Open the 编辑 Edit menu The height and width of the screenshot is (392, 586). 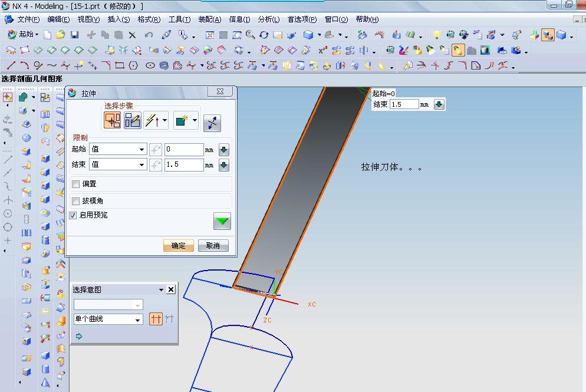pyautogui.click(x=58, y=19)
